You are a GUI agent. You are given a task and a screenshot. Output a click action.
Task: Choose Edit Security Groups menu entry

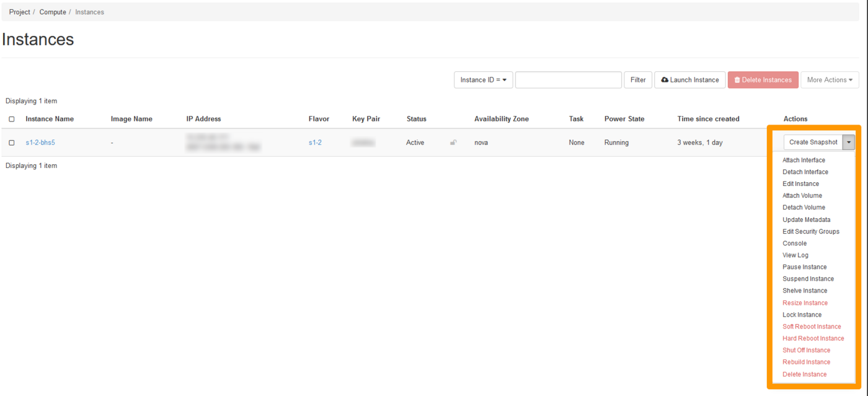[810, 232]
